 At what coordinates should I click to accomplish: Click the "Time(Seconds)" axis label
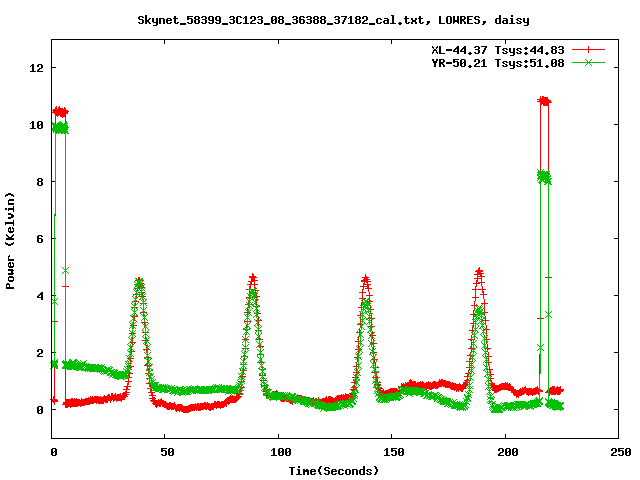click(x=333, y=471)
